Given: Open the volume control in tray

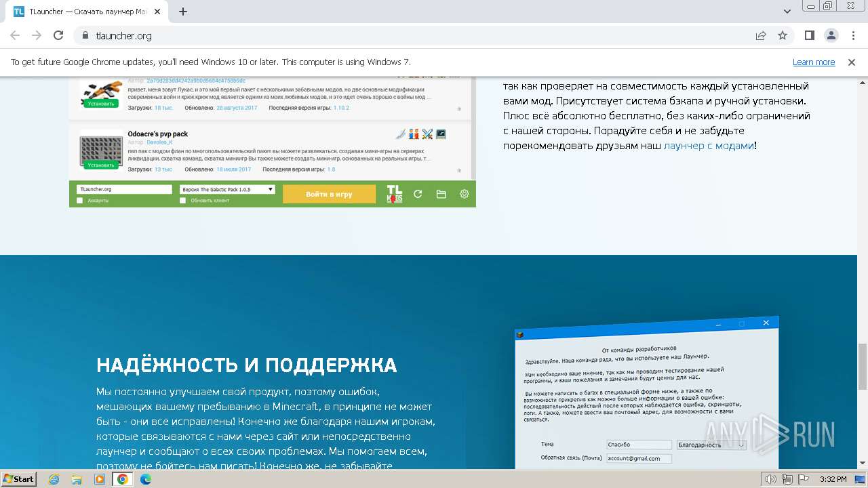Looking at the screenshot, I should pos(771,479).
